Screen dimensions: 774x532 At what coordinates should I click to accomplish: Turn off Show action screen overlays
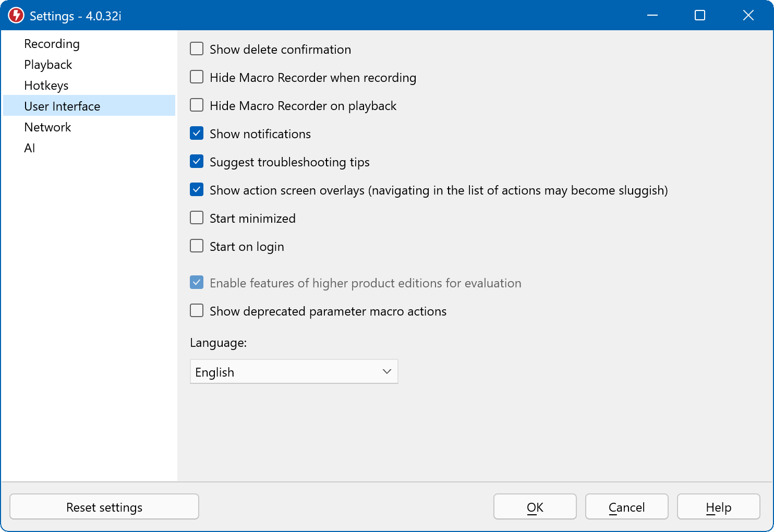pyautogui.click(x=197, y=190)
